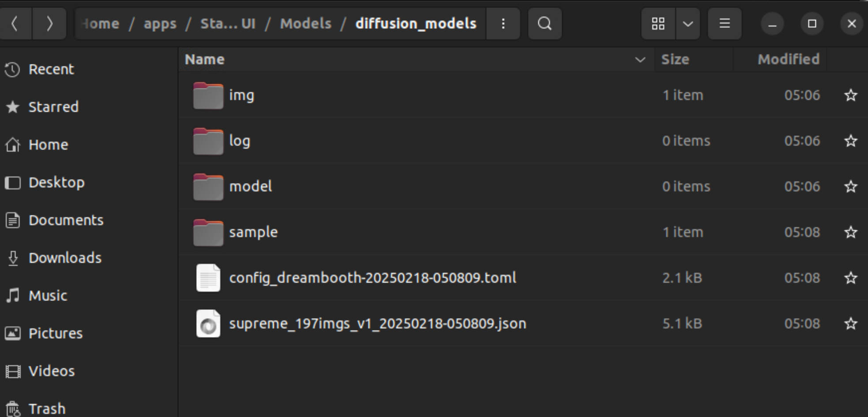Open the hamburger menu
This screenshot has height=417, width=868.
tap(724, 24)
